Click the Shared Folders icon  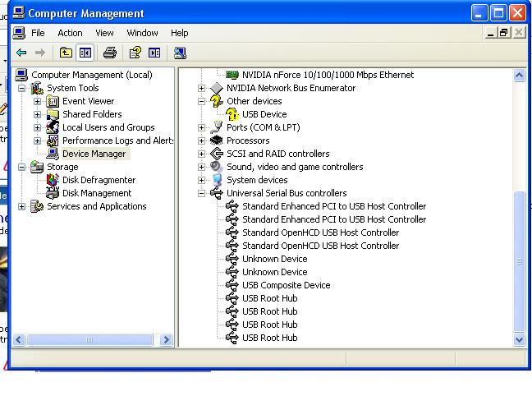tap(53, 114)
